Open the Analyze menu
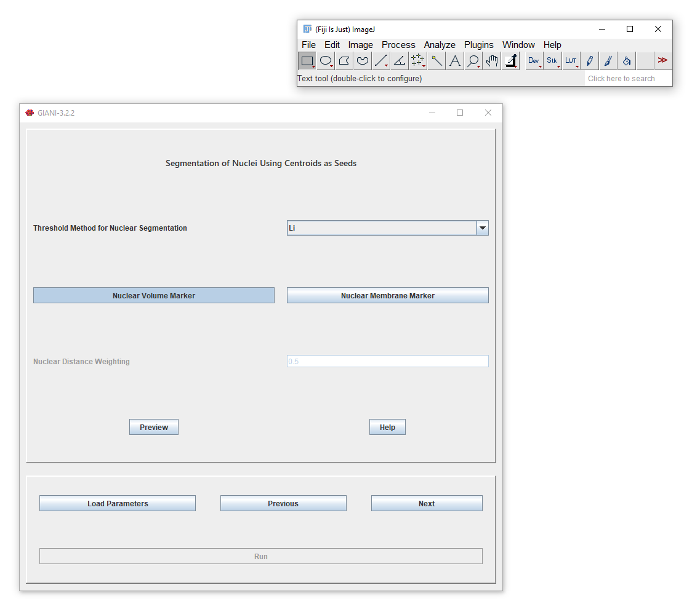The width and height of the screenshot is (700, 609). (x=440, y=45)
